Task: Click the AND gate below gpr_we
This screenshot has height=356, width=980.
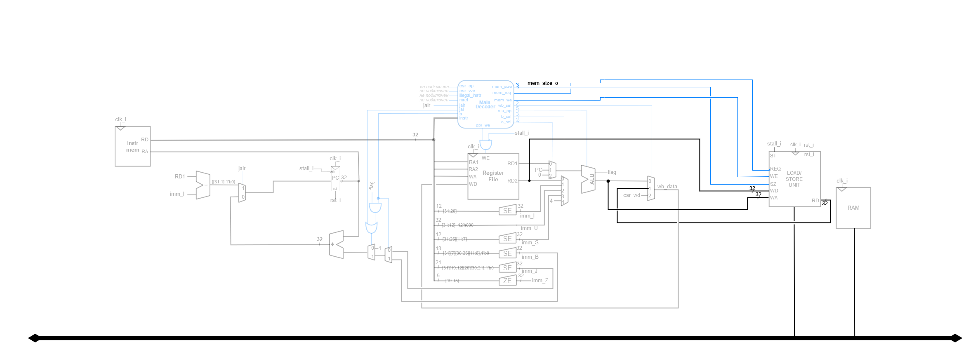Action: point(485,145)
